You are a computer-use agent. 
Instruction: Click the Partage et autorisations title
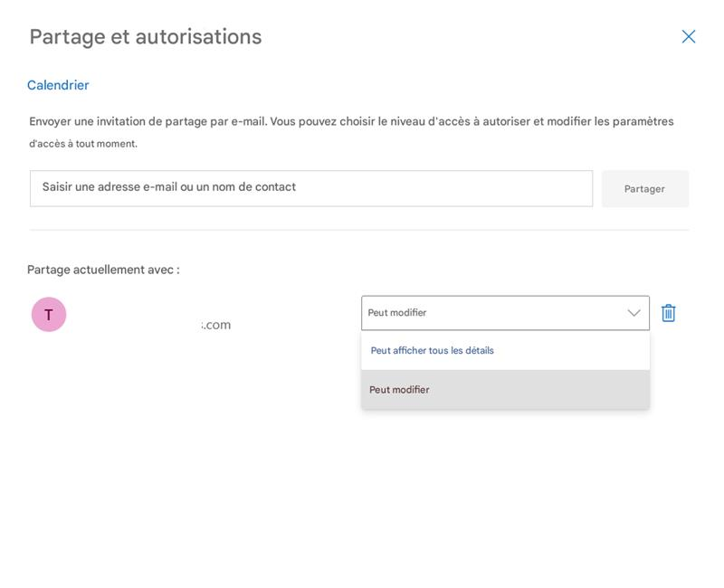pos(146,37)
